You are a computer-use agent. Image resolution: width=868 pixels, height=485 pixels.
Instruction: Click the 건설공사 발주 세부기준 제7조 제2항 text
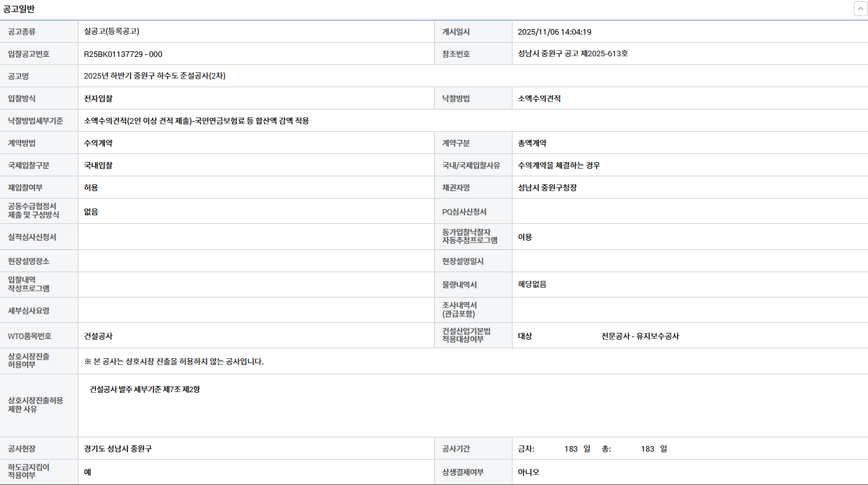point(145,390)
